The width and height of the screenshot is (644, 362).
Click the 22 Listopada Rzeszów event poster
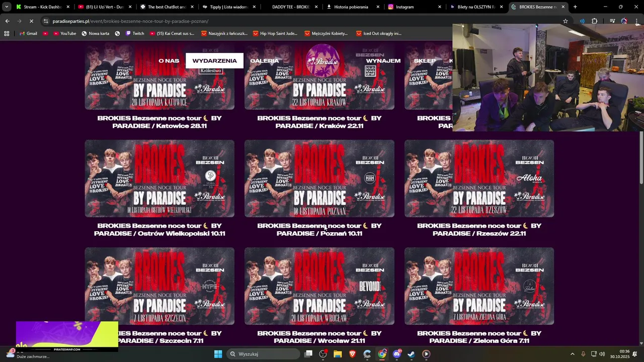tap(479, 178)
